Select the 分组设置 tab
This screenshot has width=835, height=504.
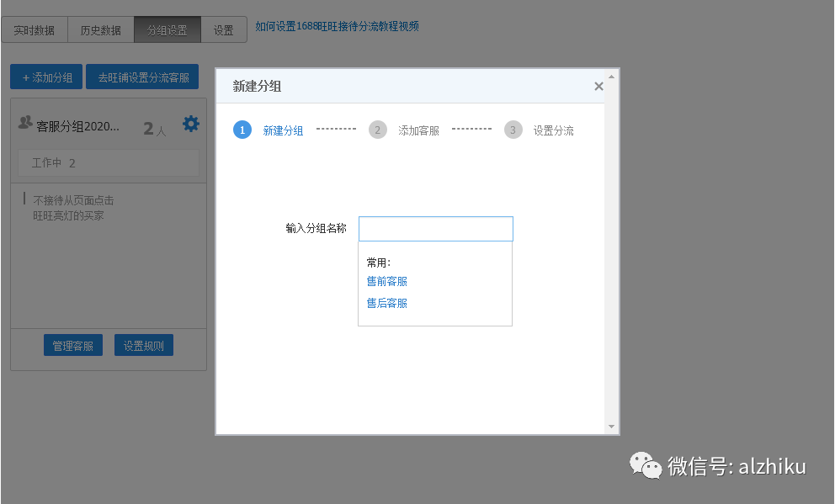coord(168,29)
